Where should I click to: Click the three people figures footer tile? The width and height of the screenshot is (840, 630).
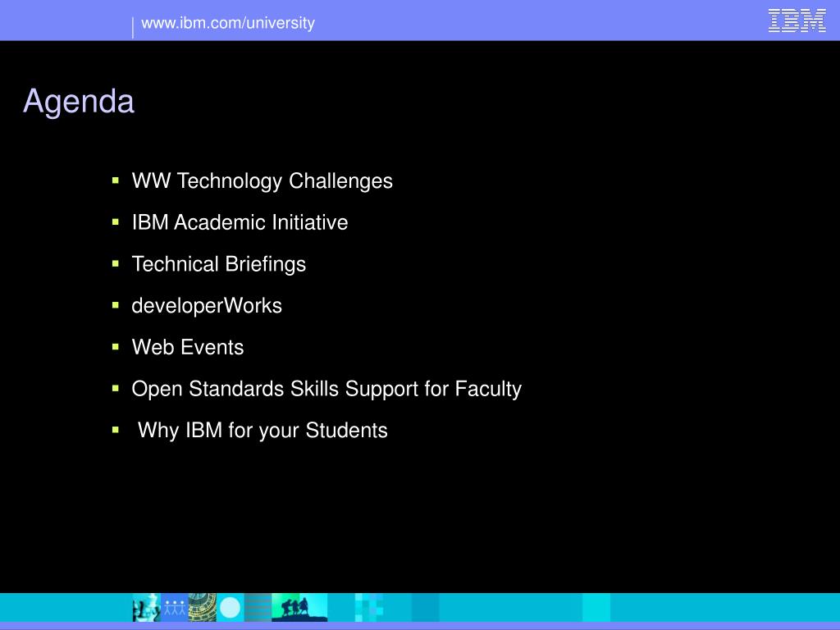tap(175, 607)
